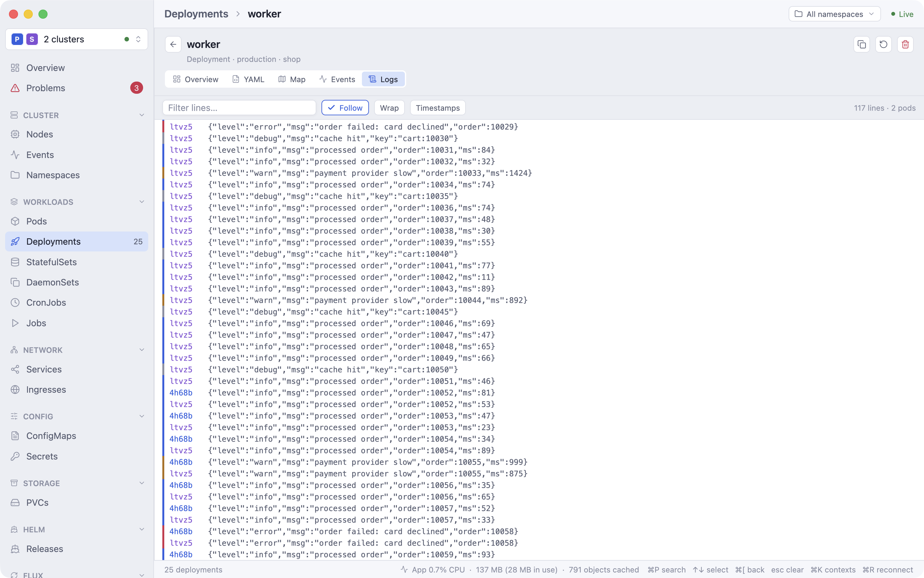Open ConfigMaps under Config
This screenshot has height=578, width=924.
coord(76,436)
